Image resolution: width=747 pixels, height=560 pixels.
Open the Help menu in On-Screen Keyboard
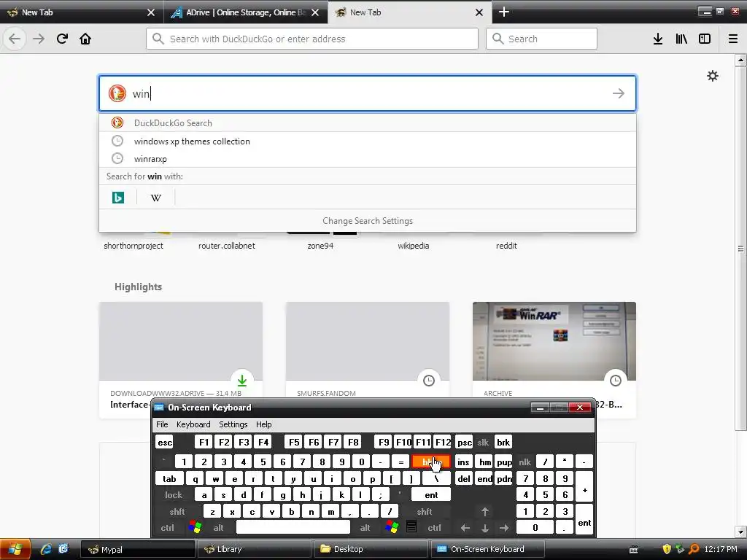point(263,424)
